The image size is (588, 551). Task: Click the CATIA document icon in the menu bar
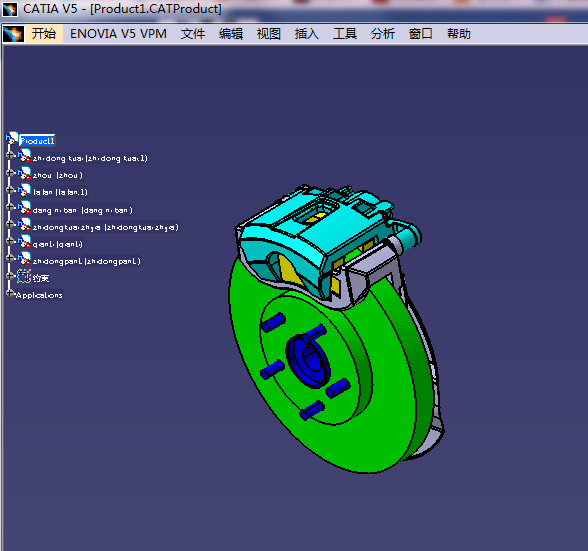click(14, 34)
